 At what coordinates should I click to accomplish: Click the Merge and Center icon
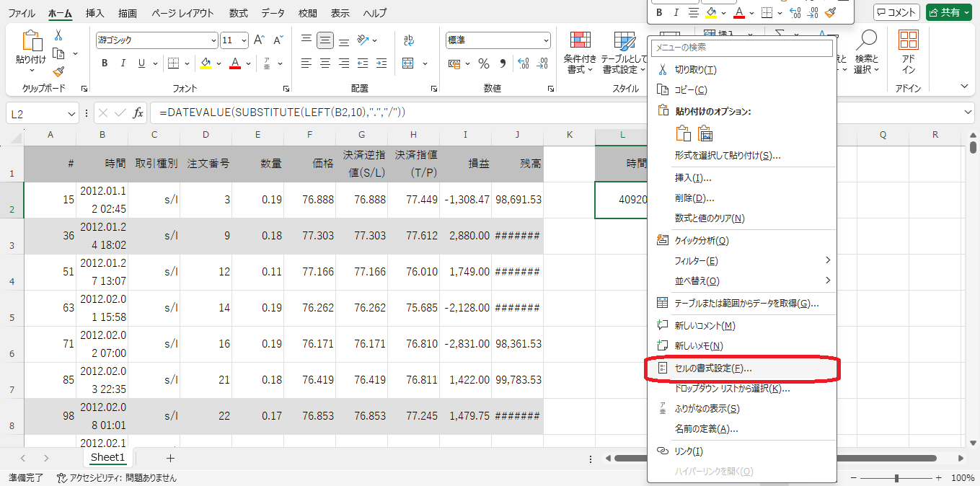pos(408,63)
